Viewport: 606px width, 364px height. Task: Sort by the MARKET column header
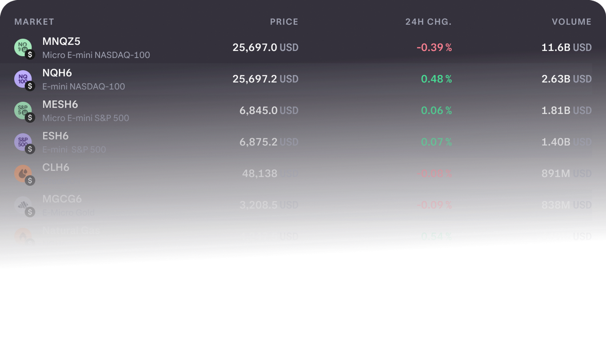[34, 22]
